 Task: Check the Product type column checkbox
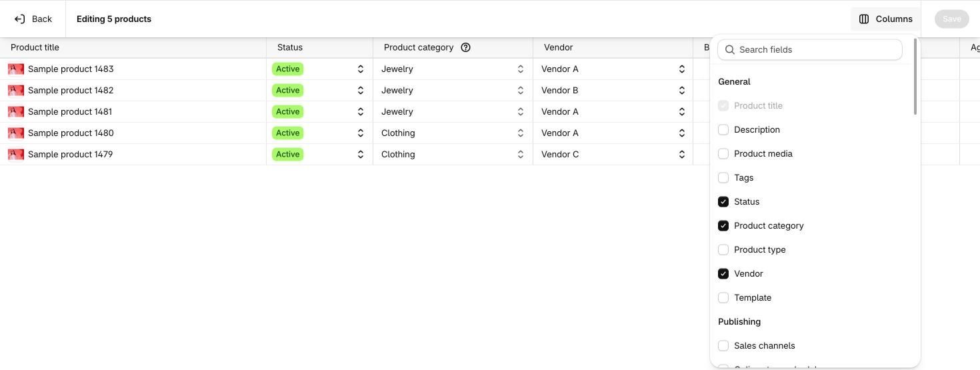click(723, 249)
